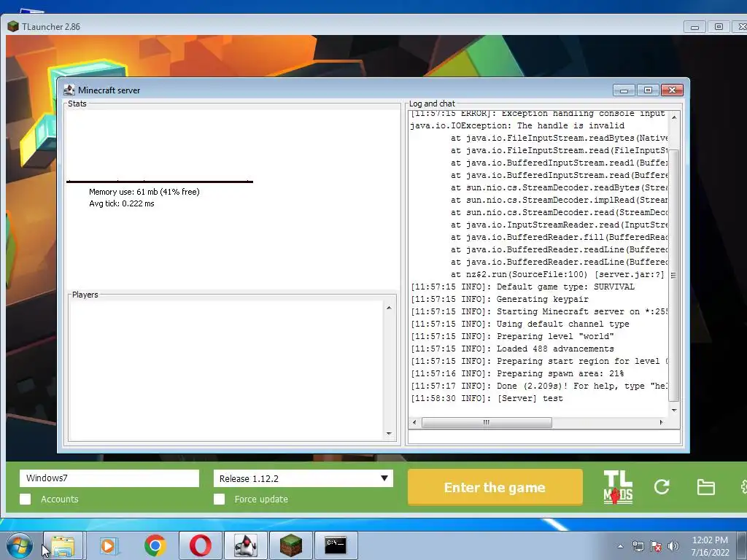Image resolution: width=747 pixels, height=560 pixels.
Task: Focus the server console command input
Action: click(x=544, y=437)
